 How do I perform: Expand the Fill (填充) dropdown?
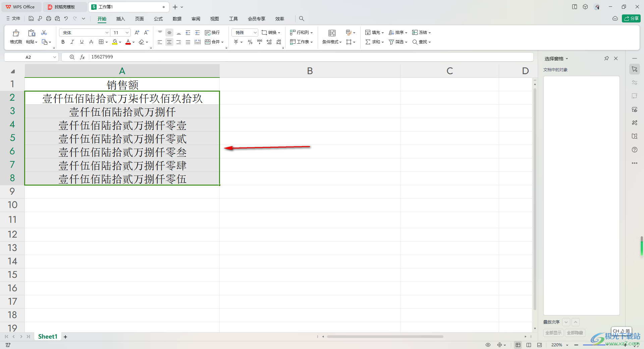383,33
